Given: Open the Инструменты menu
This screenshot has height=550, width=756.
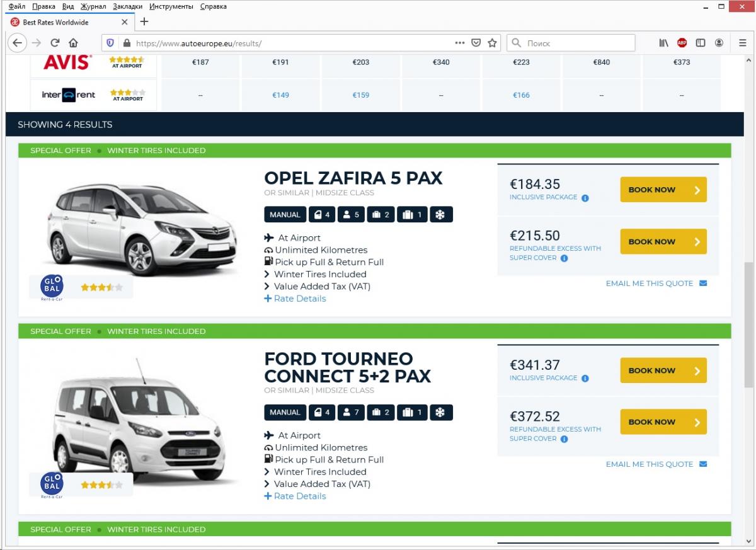Looking at the screenshot, I should click(171, 6).
